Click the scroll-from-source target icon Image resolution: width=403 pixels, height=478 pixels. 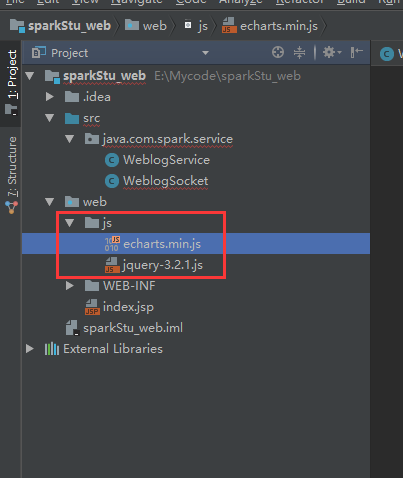coord(278,52)
